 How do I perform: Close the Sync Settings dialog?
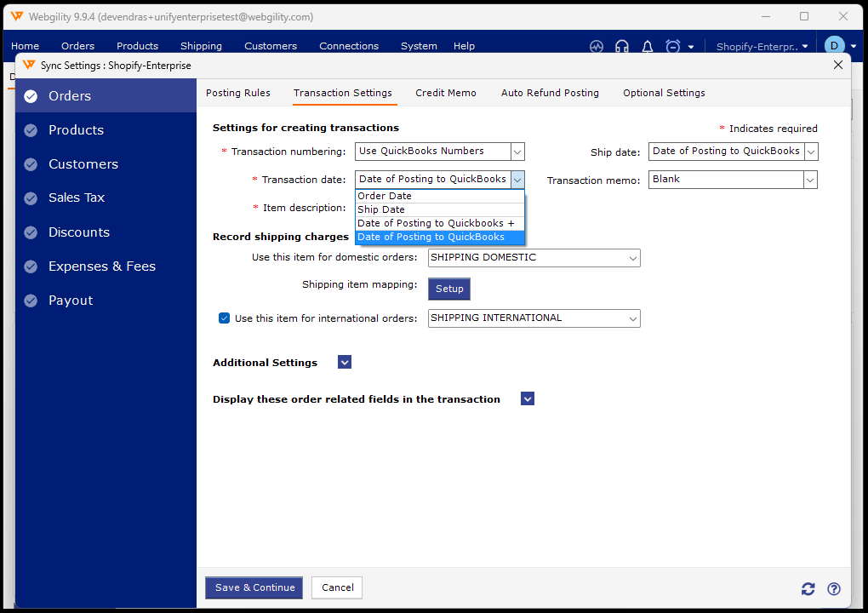tap(838, 65)
